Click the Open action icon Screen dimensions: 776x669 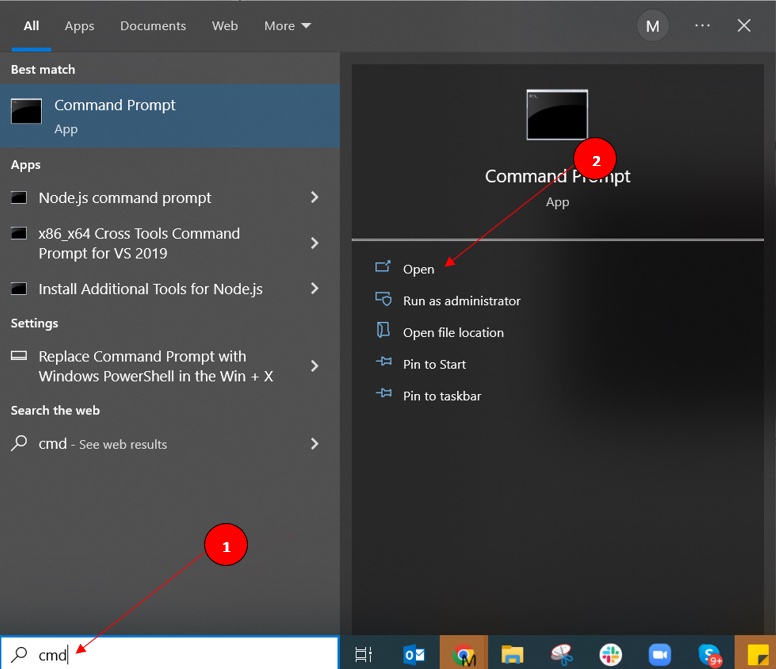pyautogui.click(x=383, y=267)
